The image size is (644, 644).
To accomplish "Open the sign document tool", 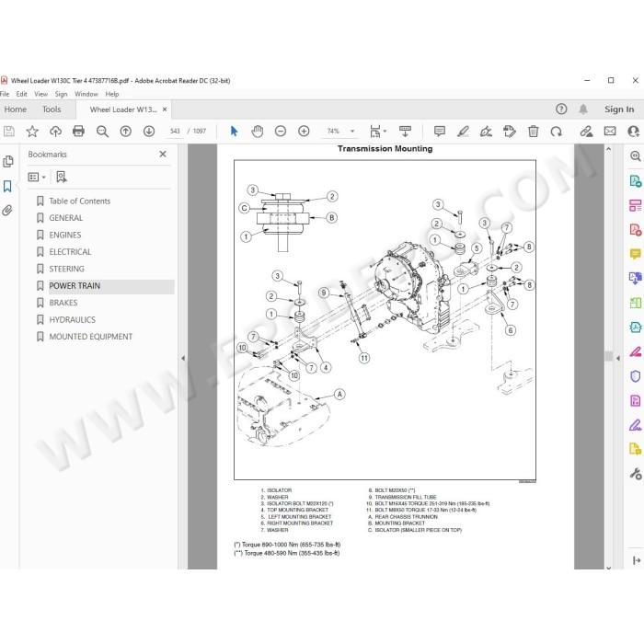I will pyautogui.click(x=487, y=132).
